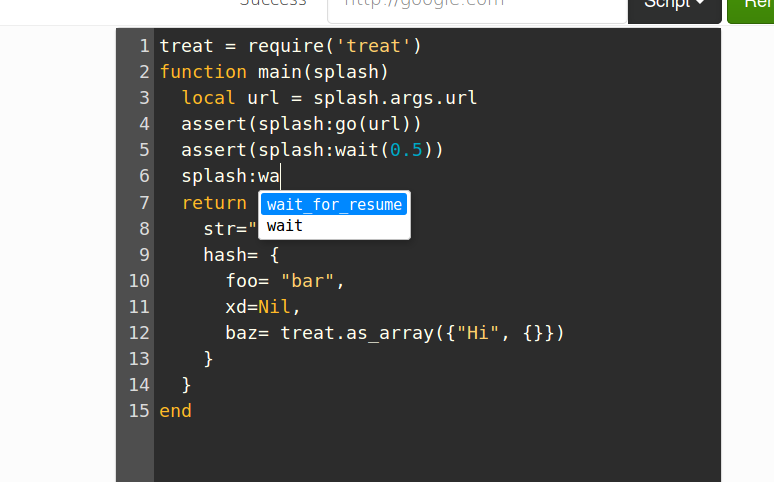Select the wait_for_resume autocomplete suggestion
The width and height of the screenshot is (774, 482).
point(334,205)
